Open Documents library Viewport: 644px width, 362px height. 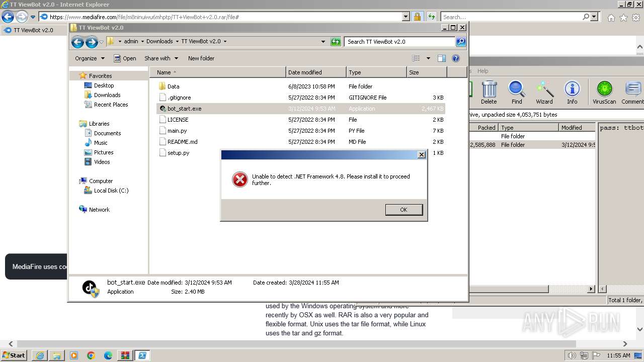pos(107,133)
